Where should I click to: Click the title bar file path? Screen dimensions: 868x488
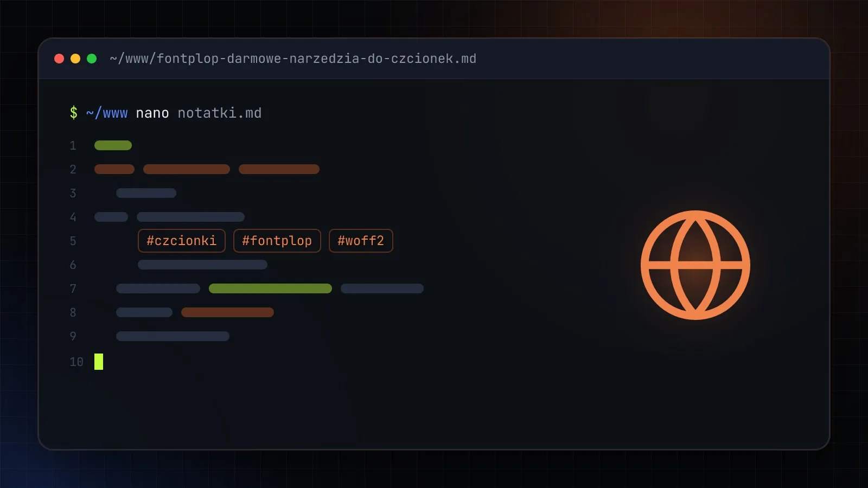[x=293, y=59]
